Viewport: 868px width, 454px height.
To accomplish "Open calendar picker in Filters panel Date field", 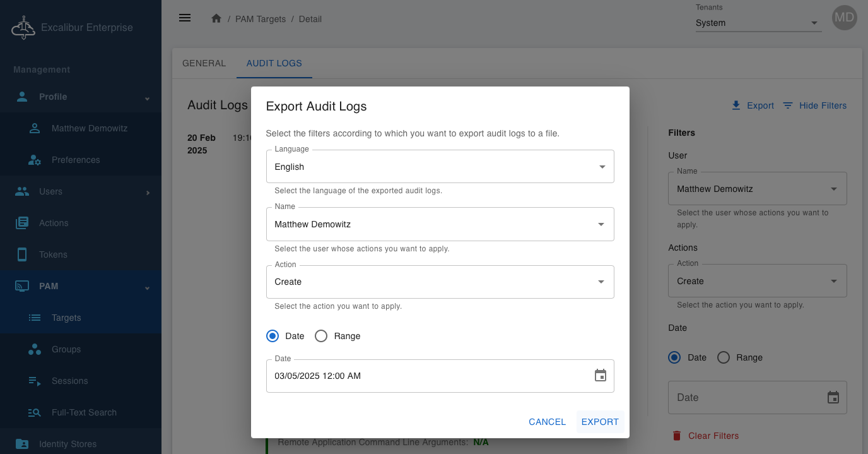I will point(833,397).
